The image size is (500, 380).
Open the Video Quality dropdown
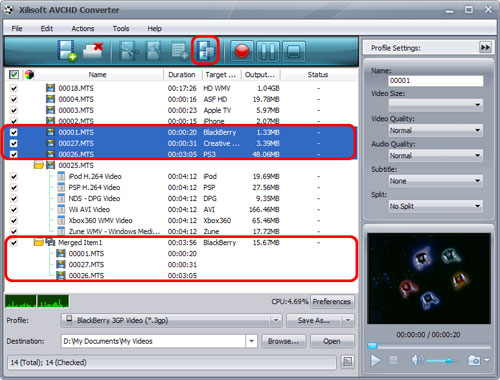[436, 130]
